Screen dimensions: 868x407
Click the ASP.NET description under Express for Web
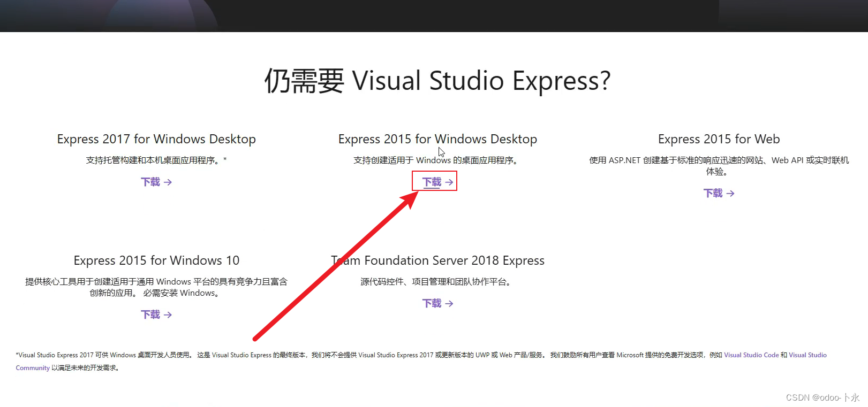point(719,166)
